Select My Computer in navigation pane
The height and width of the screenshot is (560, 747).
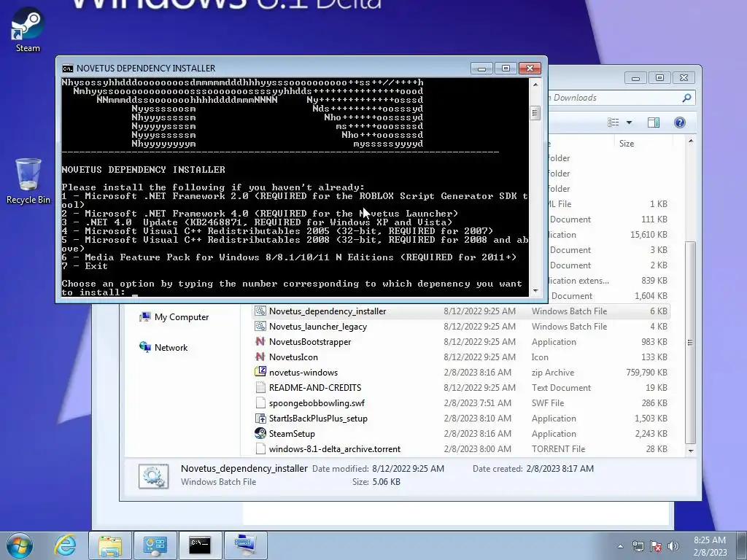tap(174, 317)
